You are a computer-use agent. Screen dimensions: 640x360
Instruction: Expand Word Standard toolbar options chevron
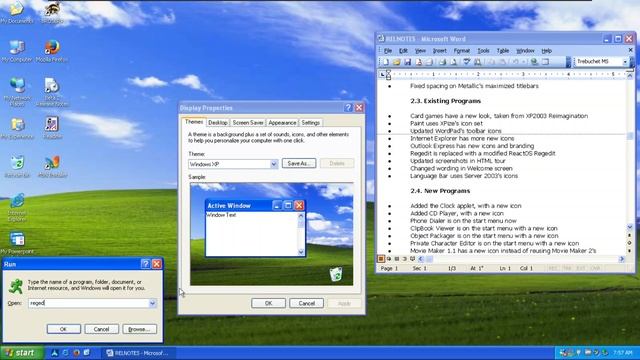click(568, 62)
